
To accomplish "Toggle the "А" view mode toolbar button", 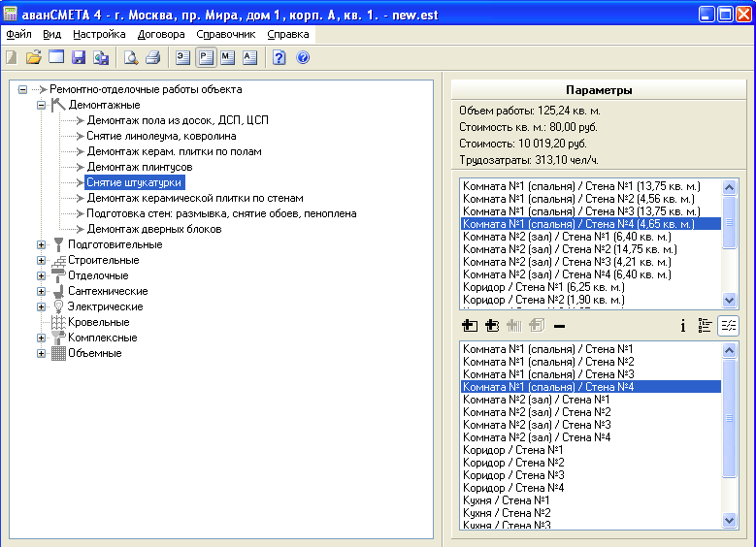I will click(x=249, y=57).
